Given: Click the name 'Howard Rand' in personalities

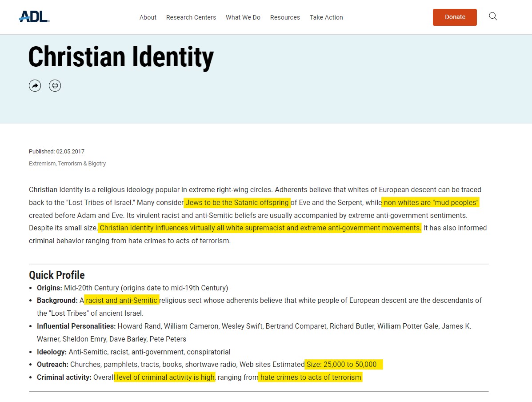Looking at the screenshot, I should pos(139,326).
